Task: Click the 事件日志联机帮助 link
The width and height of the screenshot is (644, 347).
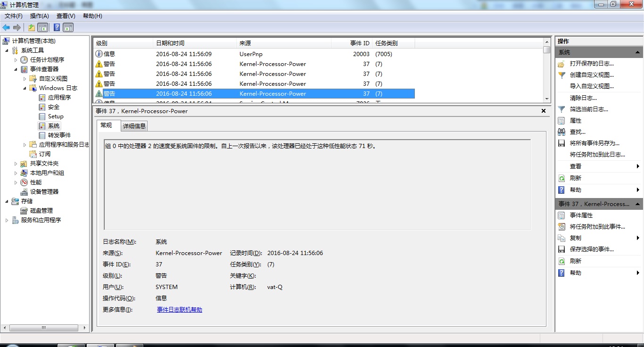Action: [179, 309]
